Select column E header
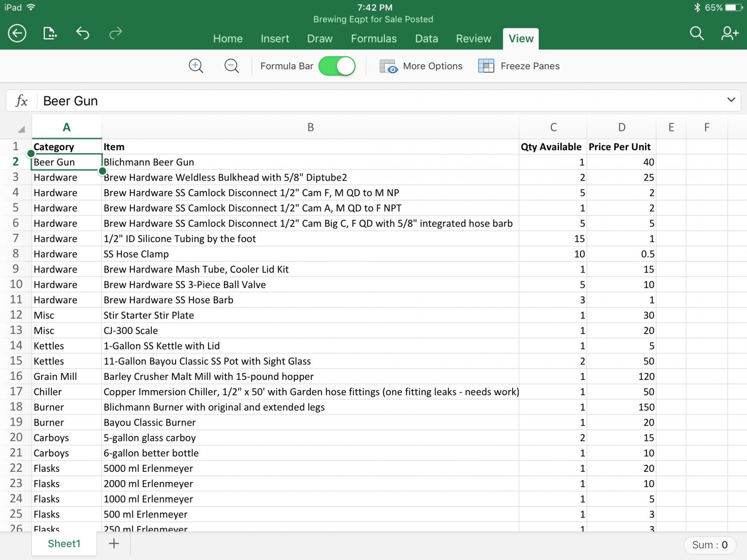This screenshot has width=747, height=560. 671,127
